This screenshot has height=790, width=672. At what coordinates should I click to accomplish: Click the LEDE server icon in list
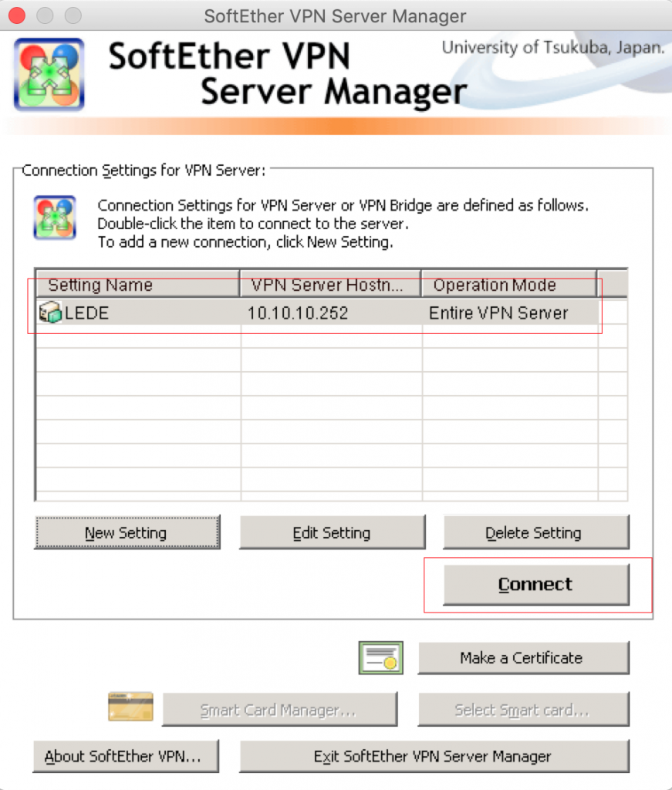(50, 312)
